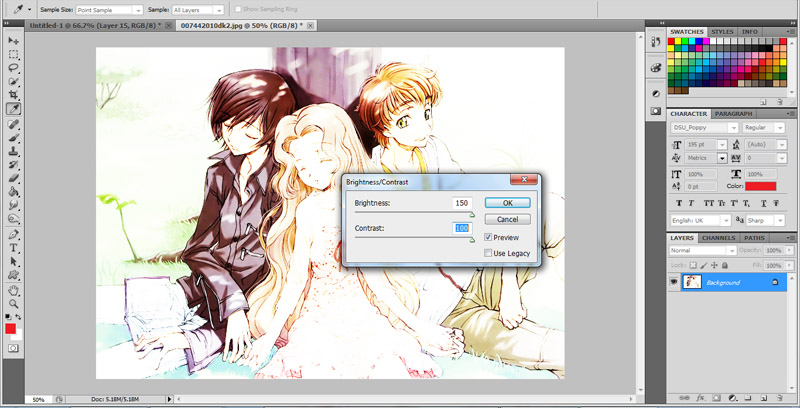This screenshot has height=408, width=800.
Task: Click Cancel in Brightness/Contrast dialog
Action: coord(508,219)
